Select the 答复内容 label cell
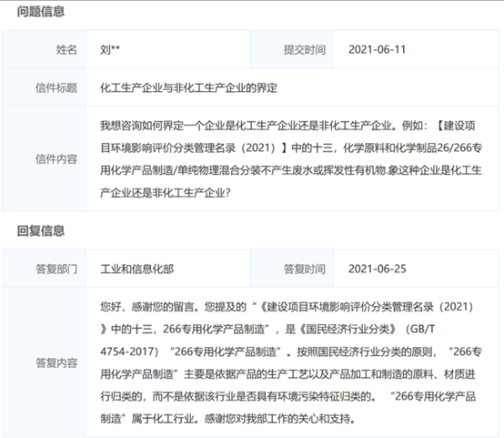The width and height of the screenshot is (504, 438). pyautogui.click(x=44, y=362)
